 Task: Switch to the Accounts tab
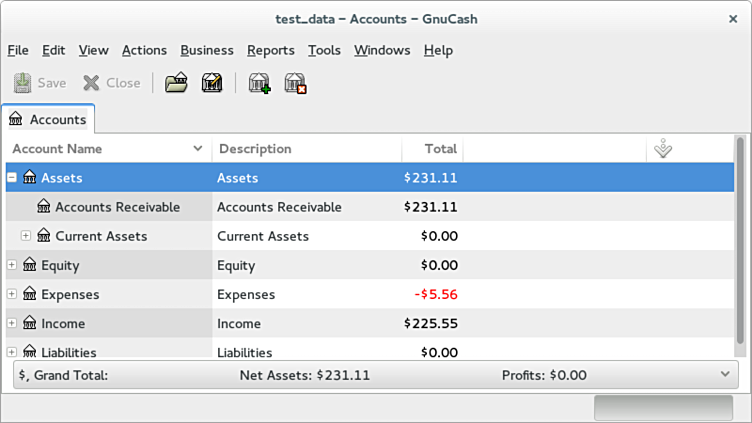(48, 119)
